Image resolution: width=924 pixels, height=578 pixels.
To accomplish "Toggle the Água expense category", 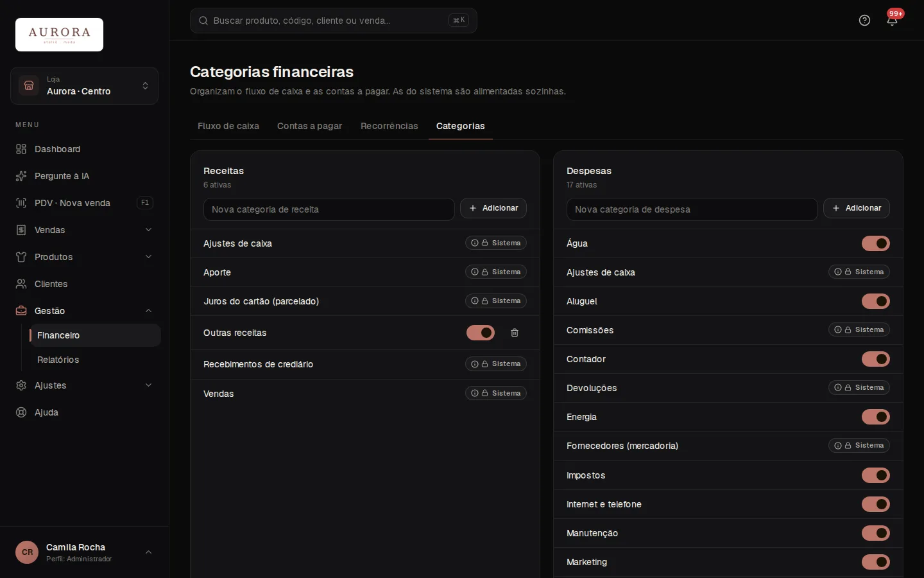I will coord(876,243).
